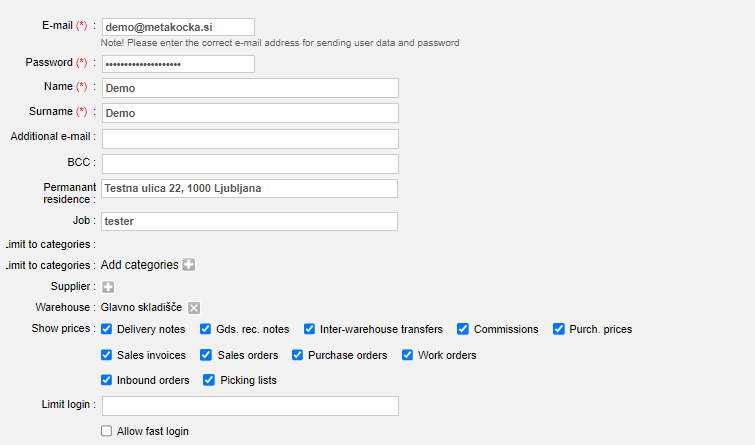The image size is (755, 445).
Task: Add a supplier with the plus icon
Action: tap(108, 287)
